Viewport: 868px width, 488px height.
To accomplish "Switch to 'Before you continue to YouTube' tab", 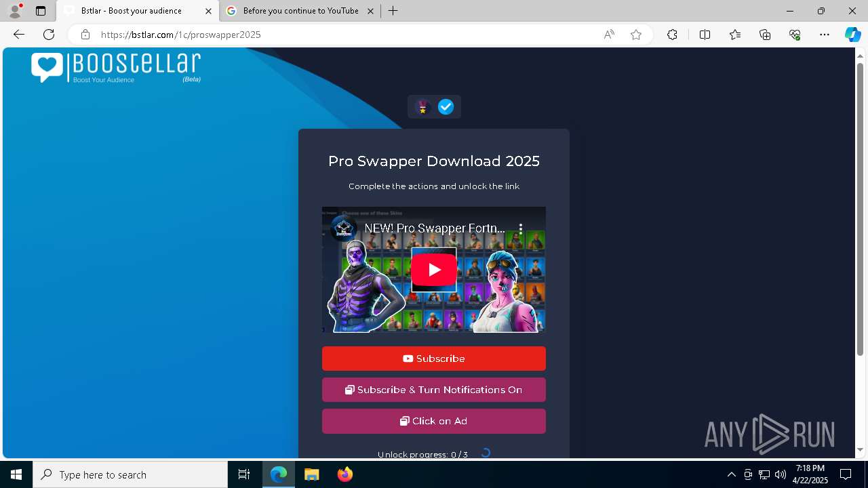I will pos(300,11).
